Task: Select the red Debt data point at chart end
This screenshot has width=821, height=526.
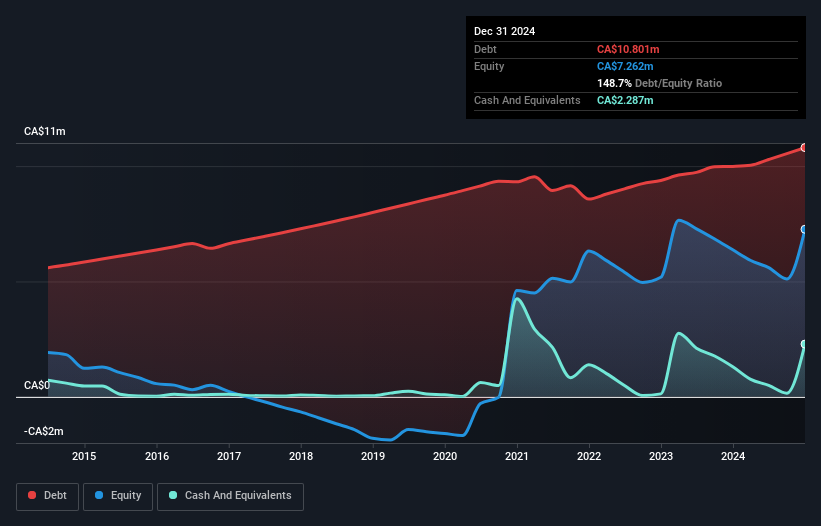Action: [804, 148]
